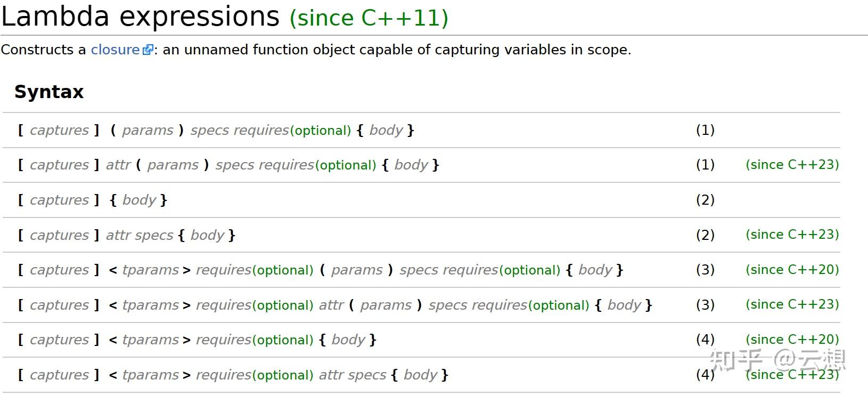Click the word "unnamed" in the description
The width and height of the screenshot is (868, 395).
(x=216, y=50)
